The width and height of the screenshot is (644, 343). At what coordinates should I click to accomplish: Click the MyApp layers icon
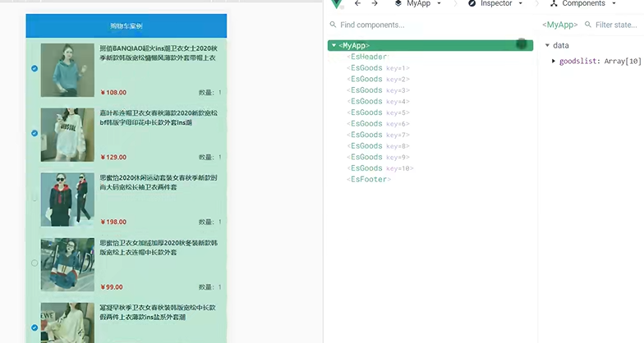398,3
